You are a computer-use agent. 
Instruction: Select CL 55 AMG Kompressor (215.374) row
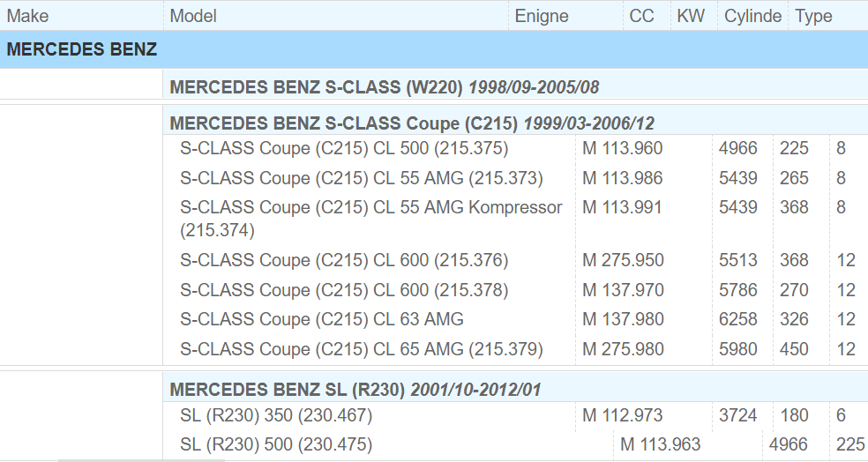point(370,208)
